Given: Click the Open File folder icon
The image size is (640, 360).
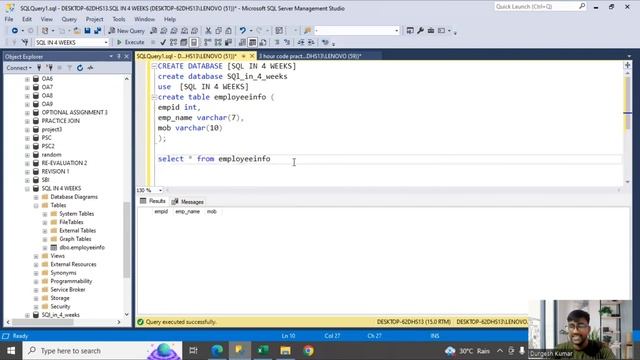Looking at the screenshot, I should click(x=77, y=31).
